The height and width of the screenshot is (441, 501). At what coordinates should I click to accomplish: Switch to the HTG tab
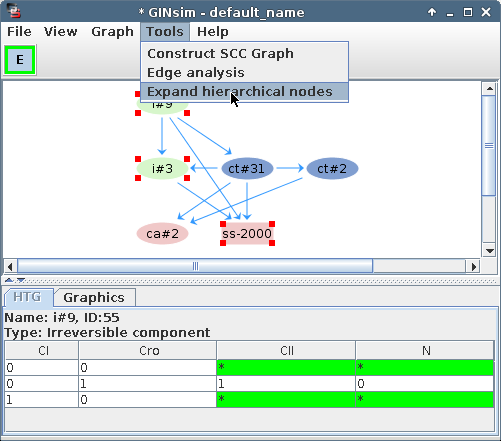pyautogui.click(x=27, y=297)
